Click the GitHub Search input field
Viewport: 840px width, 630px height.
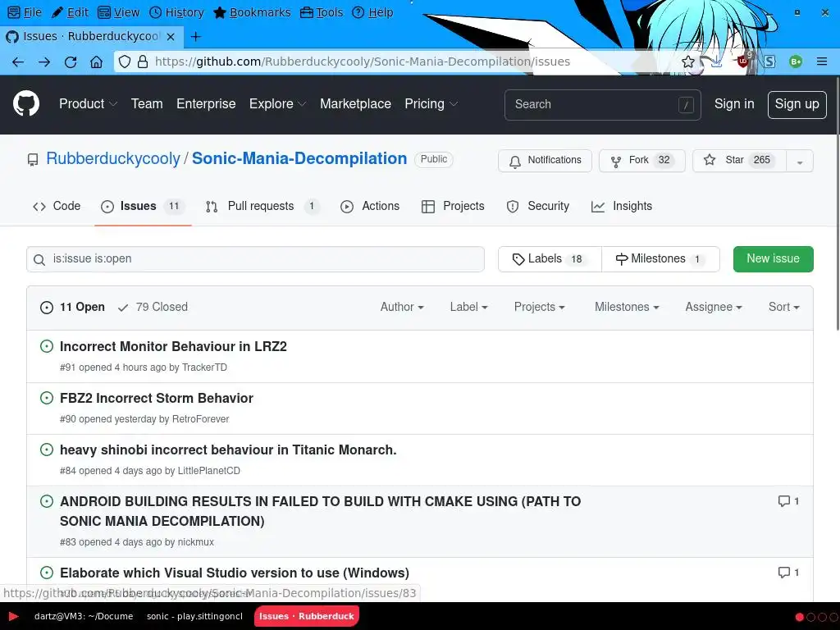tap(603, 104)
